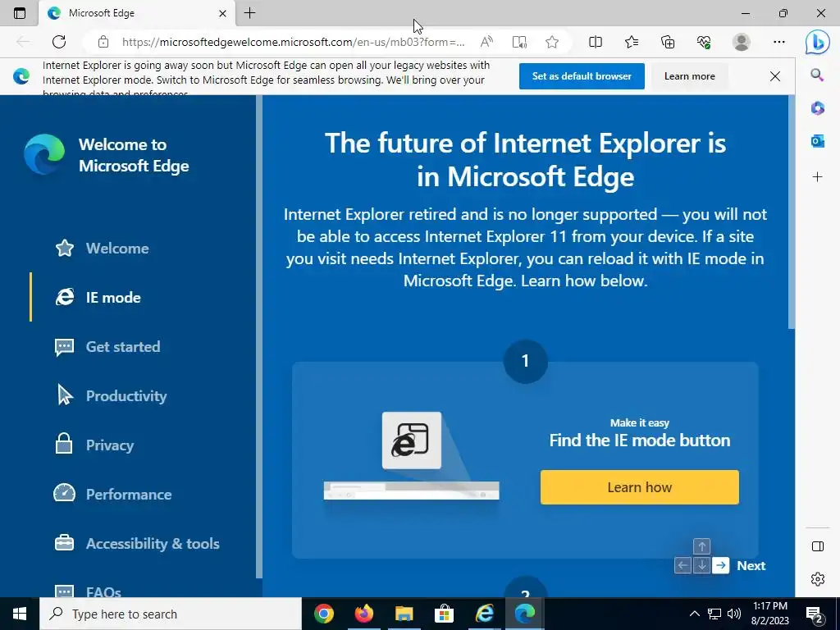840x630 pixels.
Task: Click the Read aloud icon
Action: pyautogui.click(x=486, y=42)
